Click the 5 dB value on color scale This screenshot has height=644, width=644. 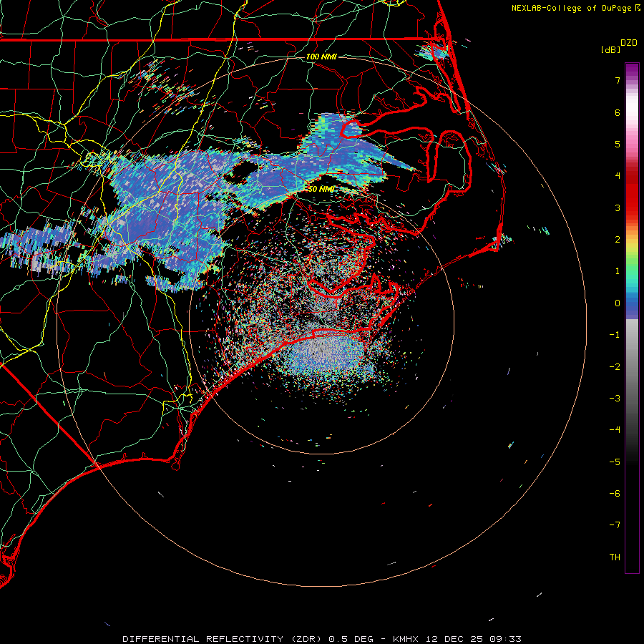point(618,144)
